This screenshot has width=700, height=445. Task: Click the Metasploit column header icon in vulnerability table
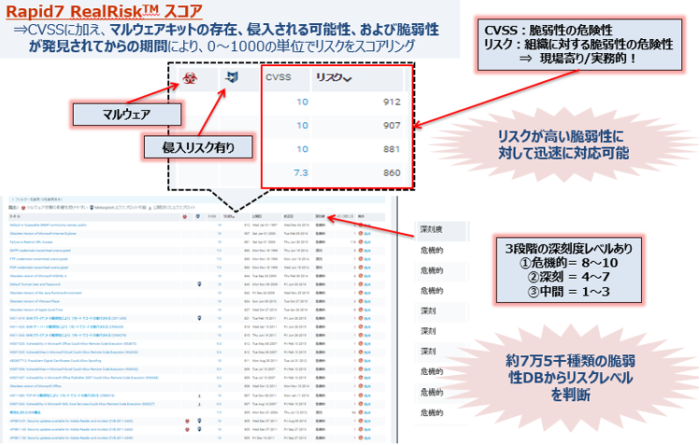[198, 216]
